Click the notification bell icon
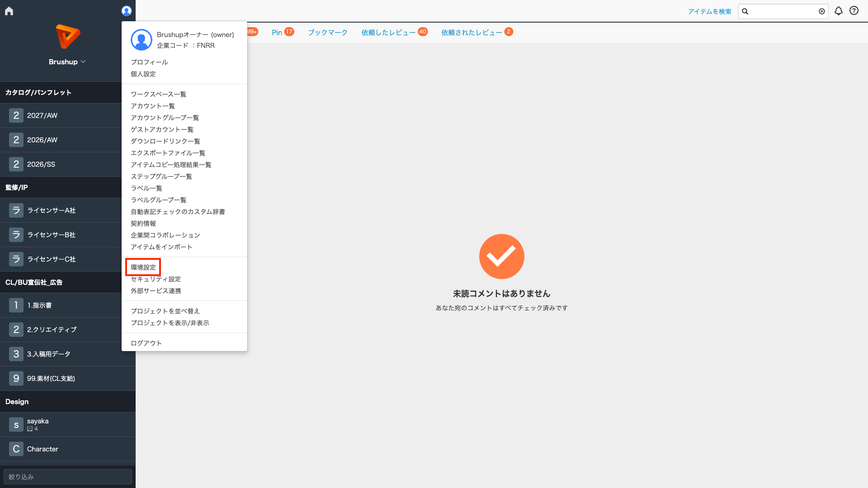The image size is (868, 488). coord(839,11)
